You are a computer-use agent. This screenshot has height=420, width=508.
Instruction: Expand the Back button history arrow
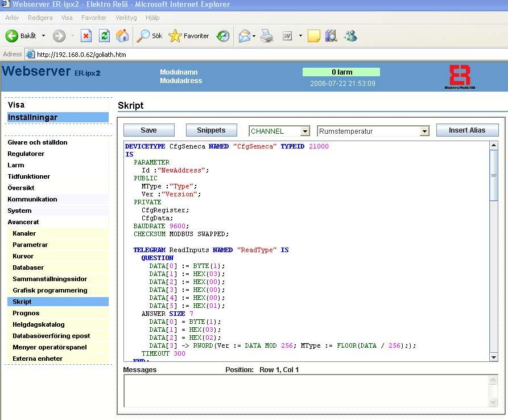[43, 36]
